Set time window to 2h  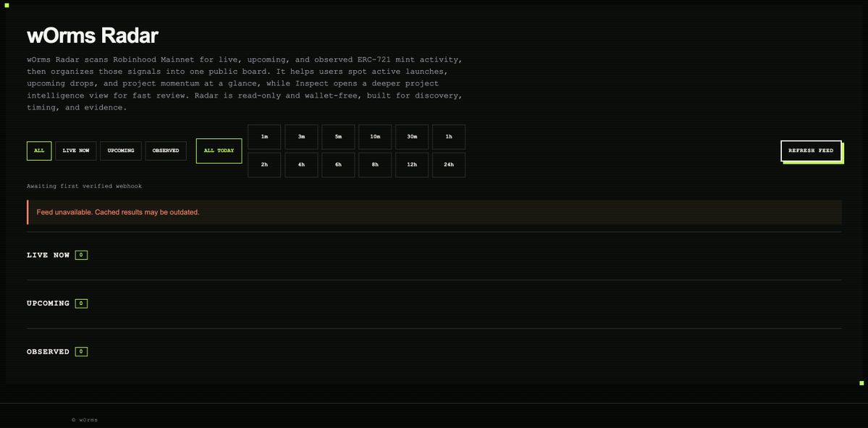click(265, 165)
